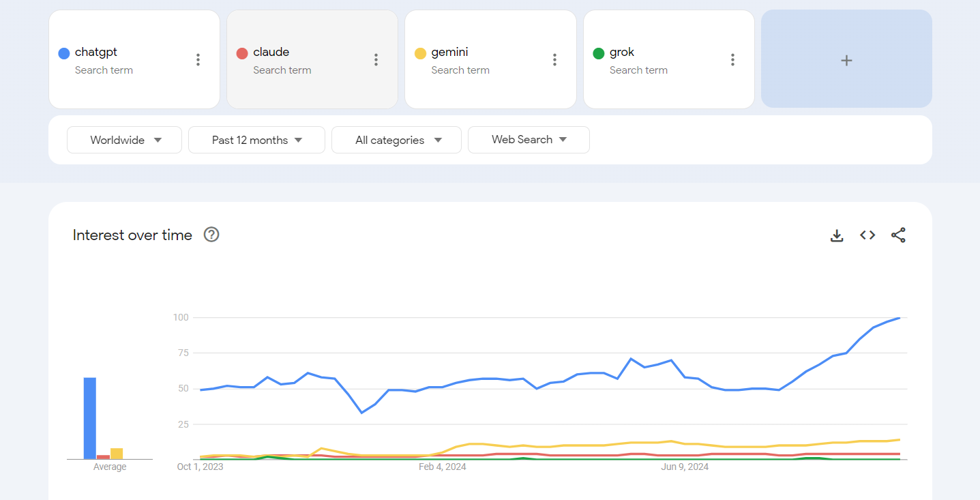This screenshot has width=980, height=500.
Task: Click the Interest over time heading
Action: click(132, 235)
